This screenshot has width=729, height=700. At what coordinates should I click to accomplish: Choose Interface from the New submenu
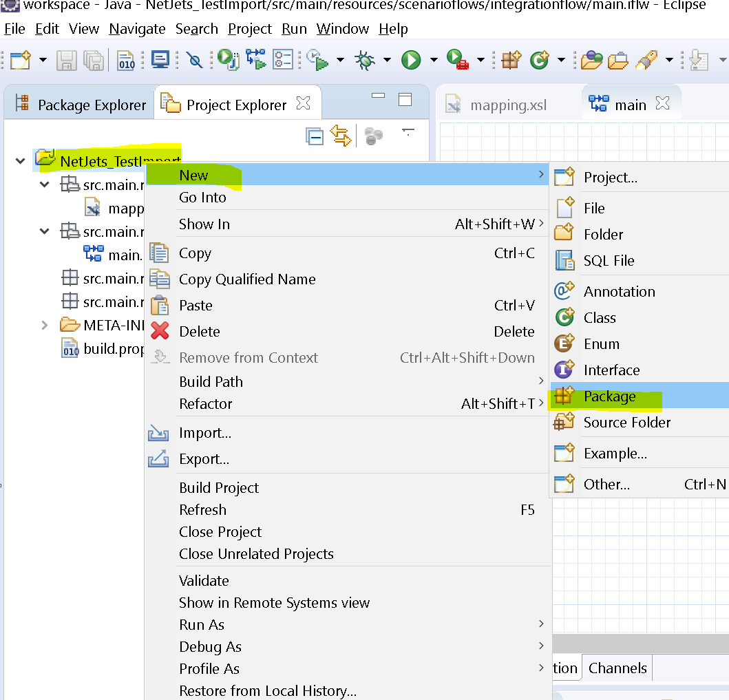pos(640,370)
